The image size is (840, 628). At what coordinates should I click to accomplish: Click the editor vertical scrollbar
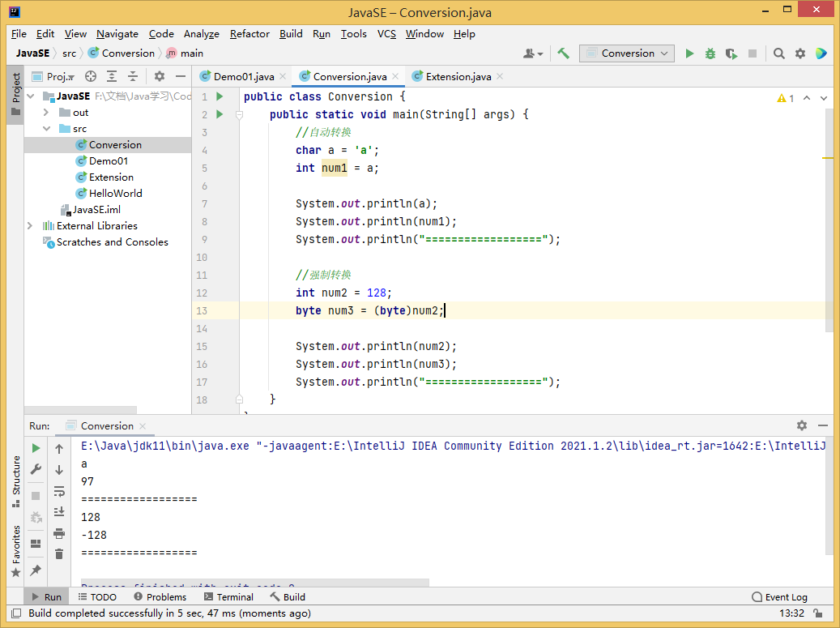tap(829, 219)
